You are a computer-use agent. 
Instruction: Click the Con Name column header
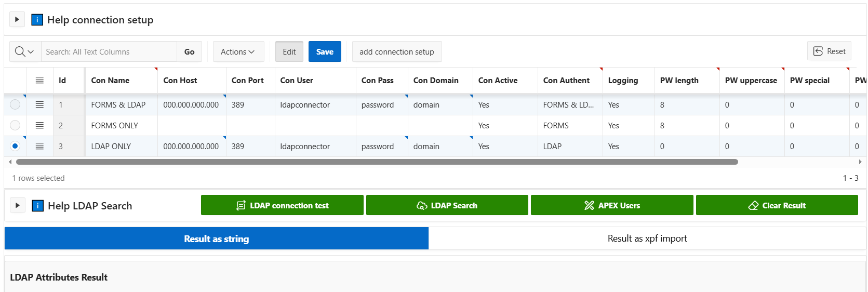pyautogui.click(x=122, y=80)
